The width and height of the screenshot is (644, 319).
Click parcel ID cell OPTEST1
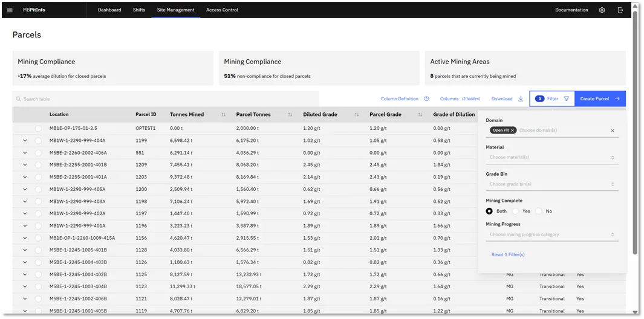[146, 129]
